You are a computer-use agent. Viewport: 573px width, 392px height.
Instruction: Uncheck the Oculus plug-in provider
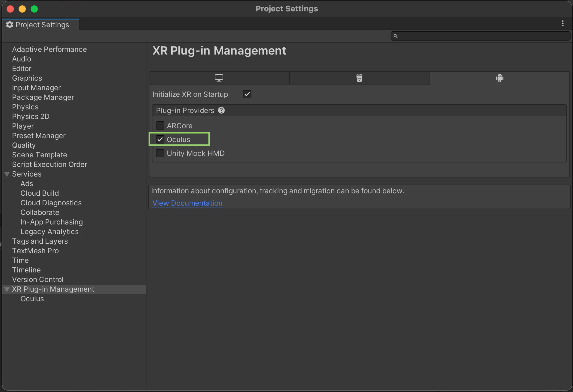(x=160, y=139)
